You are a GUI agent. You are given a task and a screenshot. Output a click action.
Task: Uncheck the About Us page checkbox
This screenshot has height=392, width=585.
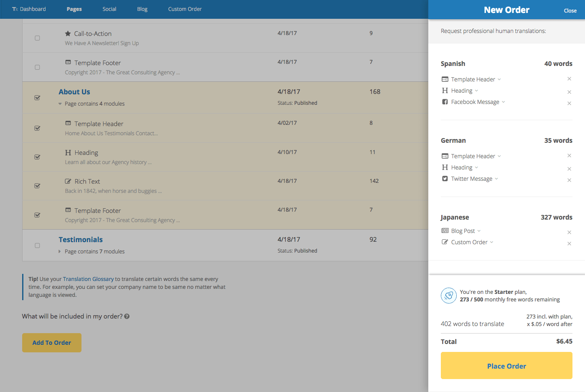[x=37, y=98]
